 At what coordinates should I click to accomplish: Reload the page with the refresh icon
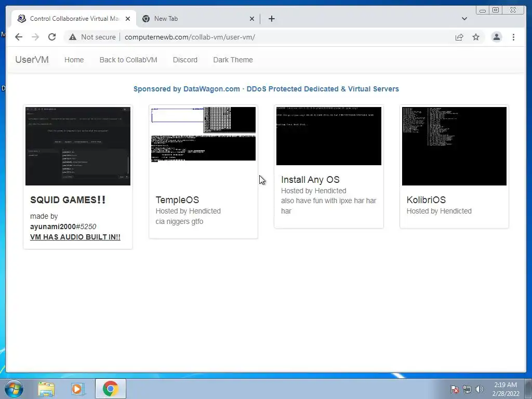point(52,37)
